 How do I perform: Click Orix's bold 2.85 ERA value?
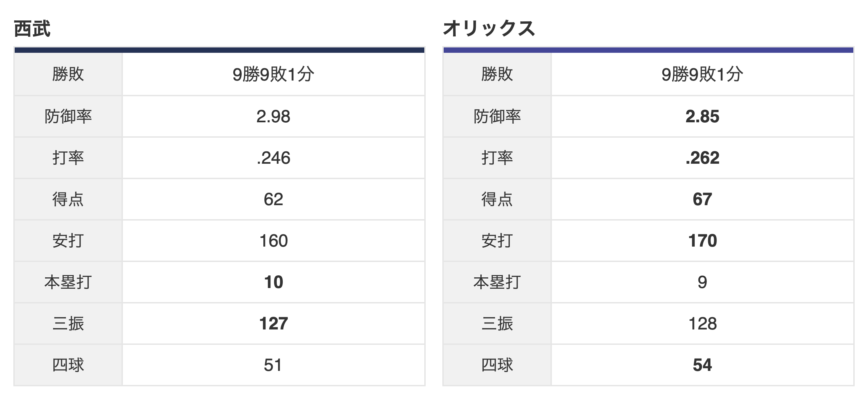tap(702, 117)
